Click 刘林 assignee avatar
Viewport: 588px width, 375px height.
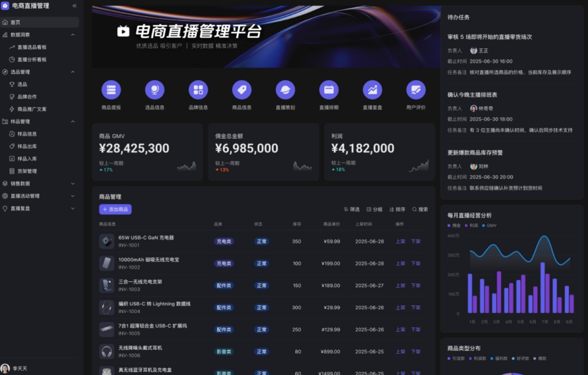474,166
